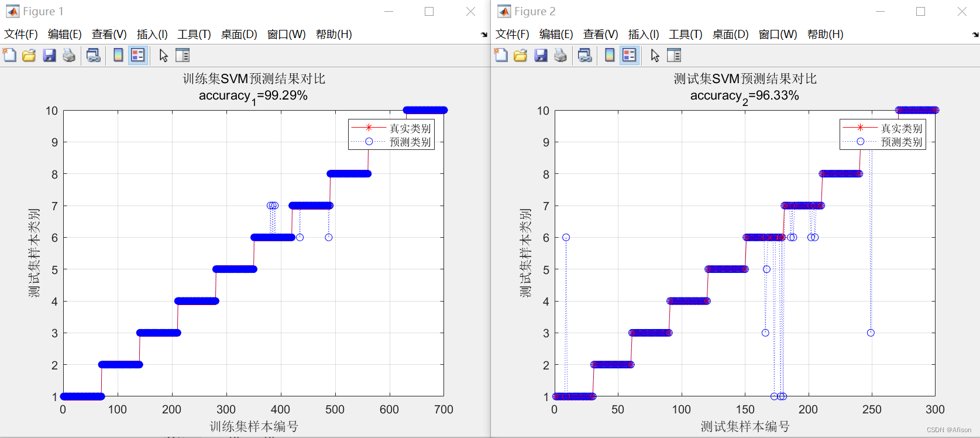Click New Figure icon in Figure 2

pyautogui.click(x=501, y=56)
